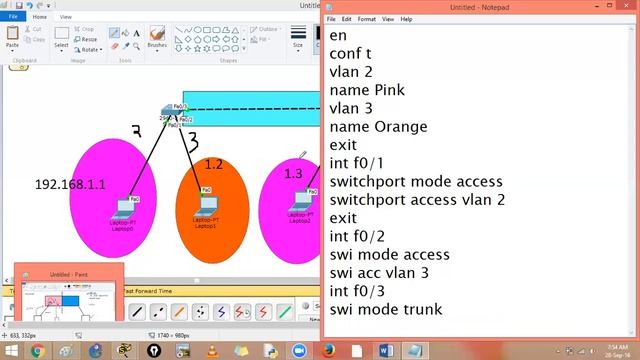Open Windows Start button on taskbar
Image resolution: width=640 pixels, height=360 pixels.
(x=11, y=351)
